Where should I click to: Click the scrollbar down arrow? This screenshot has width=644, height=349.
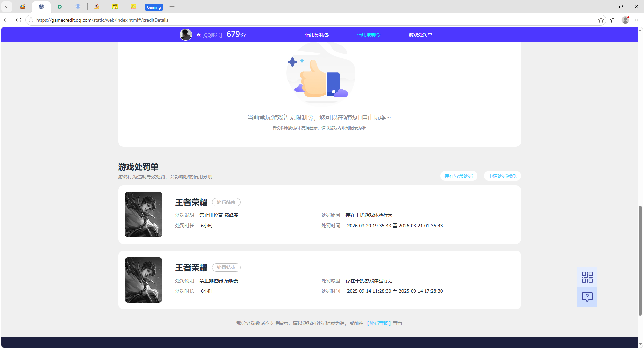point(640,344)
